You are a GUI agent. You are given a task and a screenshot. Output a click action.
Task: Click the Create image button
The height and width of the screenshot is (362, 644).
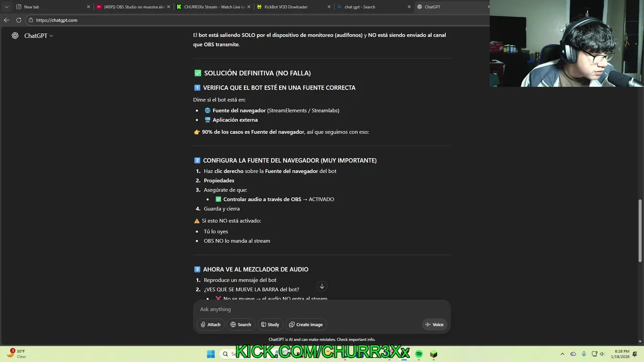(306, 325)
